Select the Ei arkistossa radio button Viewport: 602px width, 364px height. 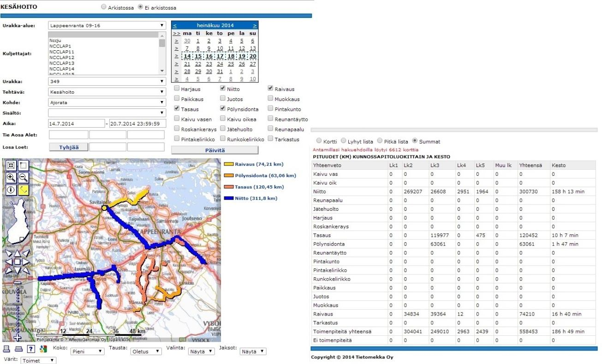click(141, 8)
